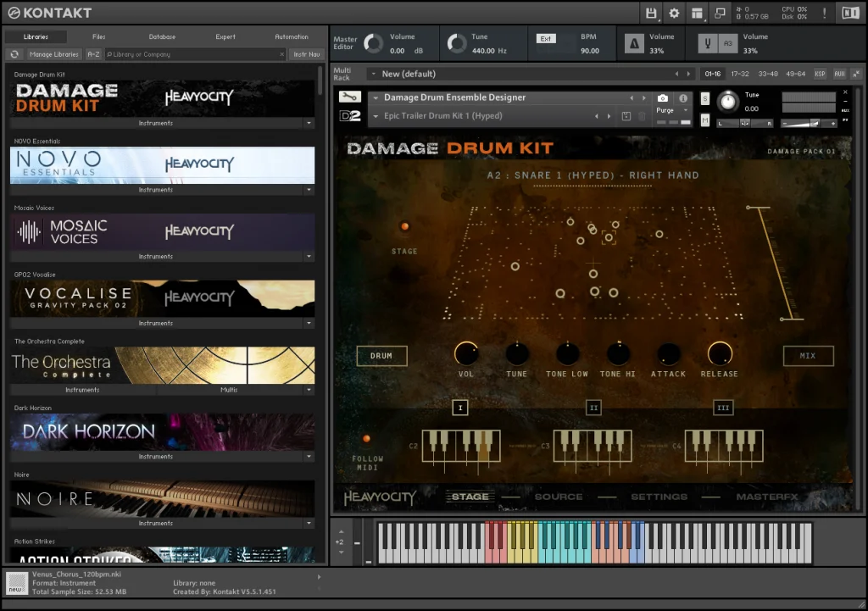868x611 pixels.
Task: Click the exclamation warning icon
Action: [x=824, y=13]
